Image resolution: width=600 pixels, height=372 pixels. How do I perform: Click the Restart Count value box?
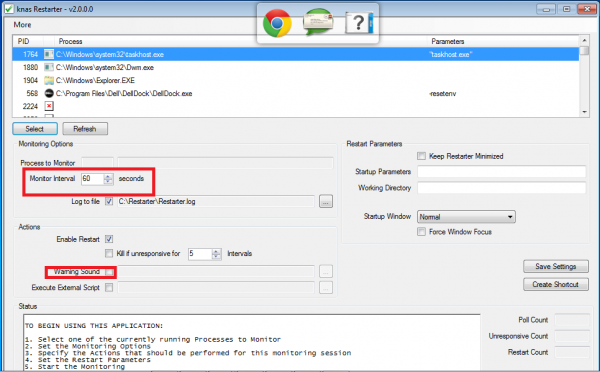[x=572, y=352]
